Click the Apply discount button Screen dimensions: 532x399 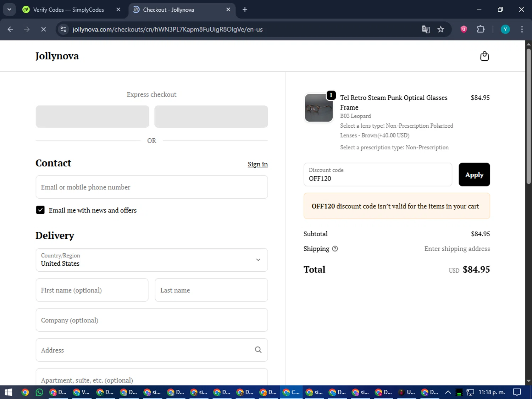coord(474,174)
